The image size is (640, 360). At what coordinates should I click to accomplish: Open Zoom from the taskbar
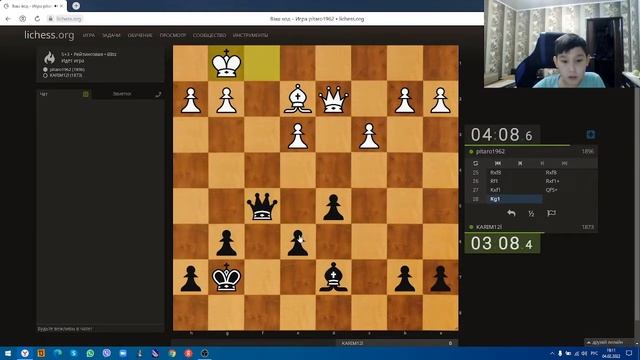pos(123,353)
